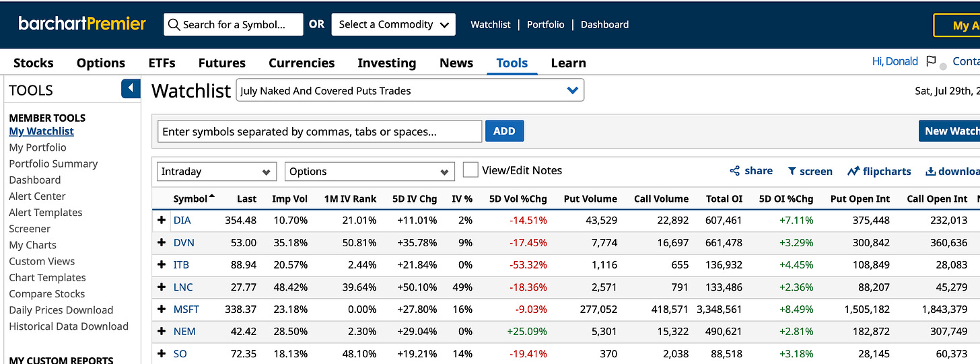Open My Watchlist in sidebar

(42, 131)
